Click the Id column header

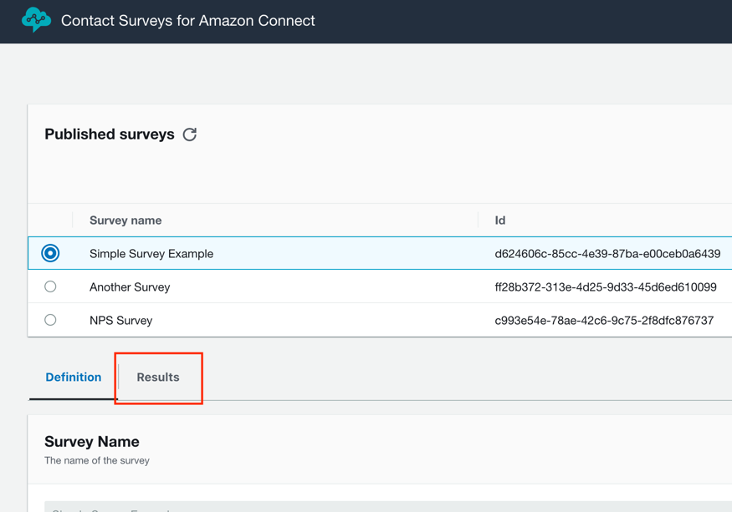pos(500,220)
